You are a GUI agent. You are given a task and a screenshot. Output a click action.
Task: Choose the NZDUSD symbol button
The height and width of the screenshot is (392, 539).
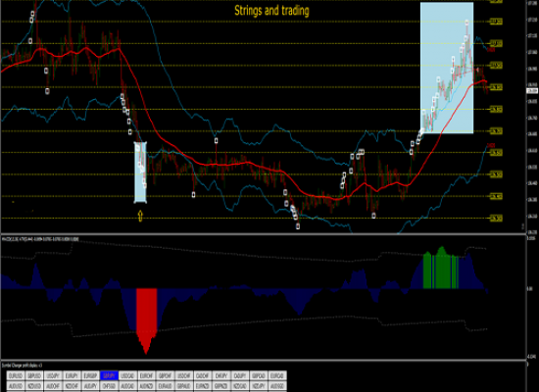pyautogui.click(x=34, y=386)
